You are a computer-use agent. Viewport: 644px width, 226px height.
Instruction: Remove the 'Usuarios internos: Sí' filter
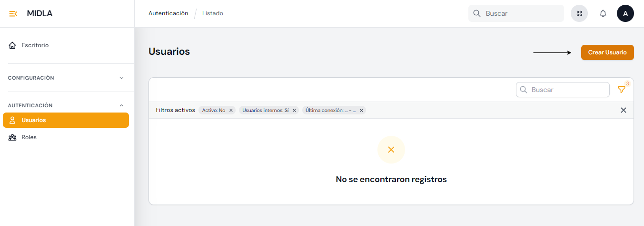(x=294, y=110)
